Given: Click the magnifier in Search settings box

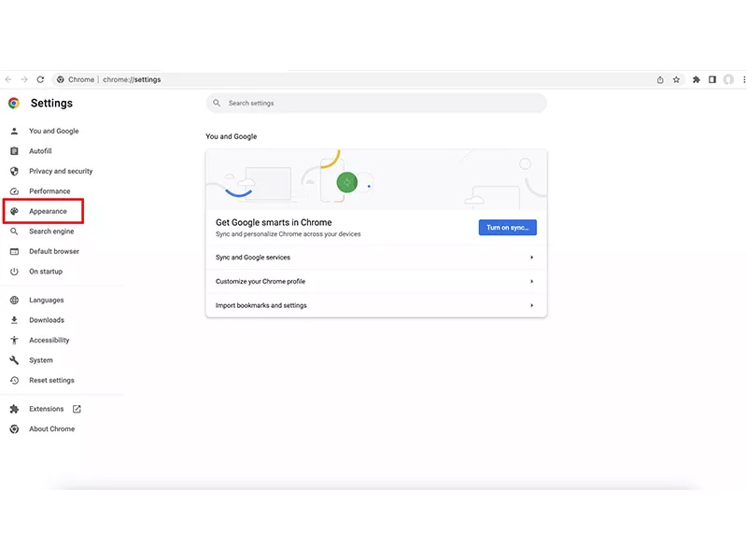Looking at the screenshot, I should pos(217,103).
